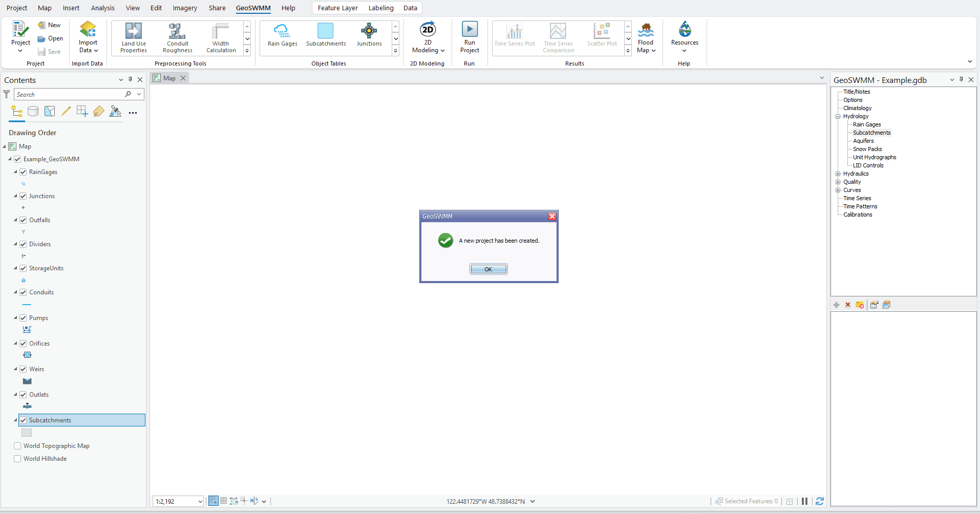The image size is (980, 514).
Task: Hide the Junctions layer
Action: [x=23, y=196]
